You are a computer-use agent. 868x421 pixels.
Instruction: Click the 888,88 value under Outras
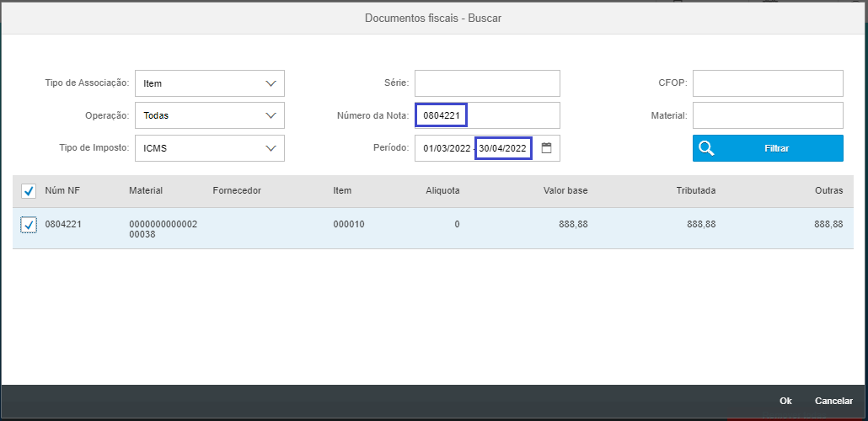[828, 224]
